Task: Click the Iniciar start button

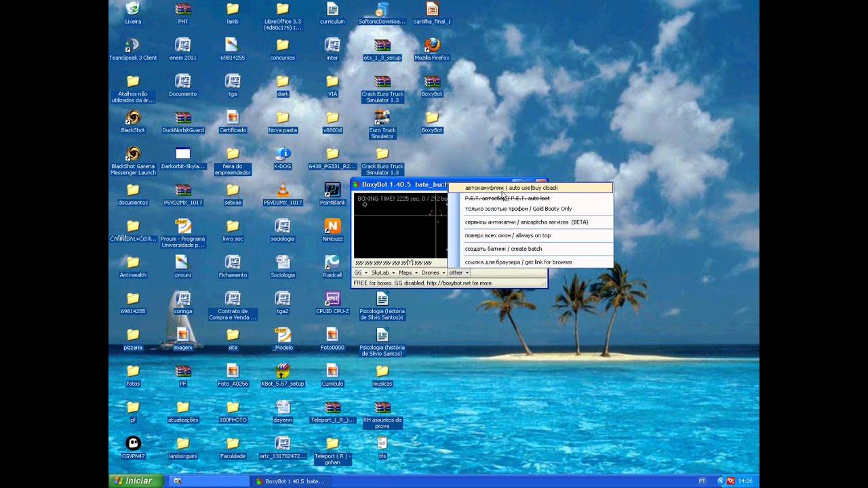Action: click(136, 481)
